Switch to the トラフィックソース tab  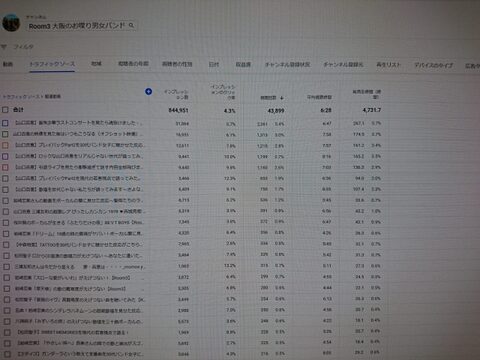(x=52, y=64)
